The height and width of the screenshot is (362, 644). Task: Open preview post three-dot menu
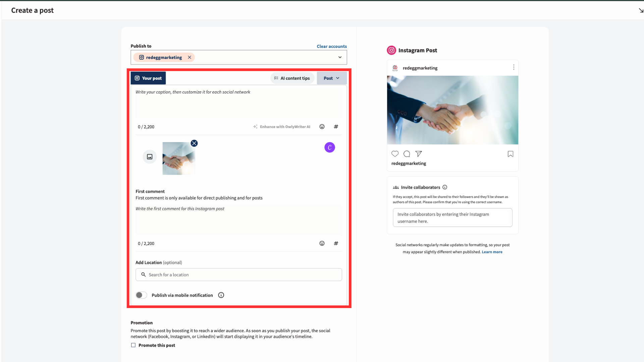click(513, 67)
